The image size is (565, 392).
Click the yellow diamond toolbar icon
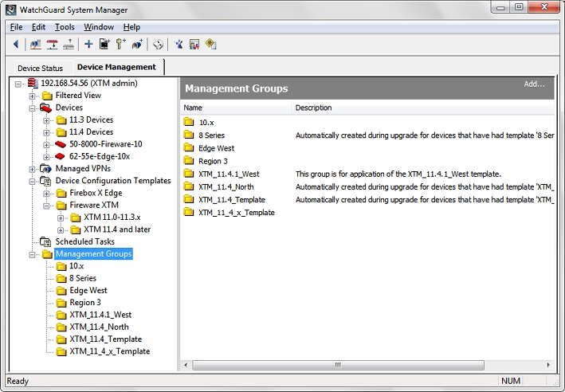coord(210,45)
